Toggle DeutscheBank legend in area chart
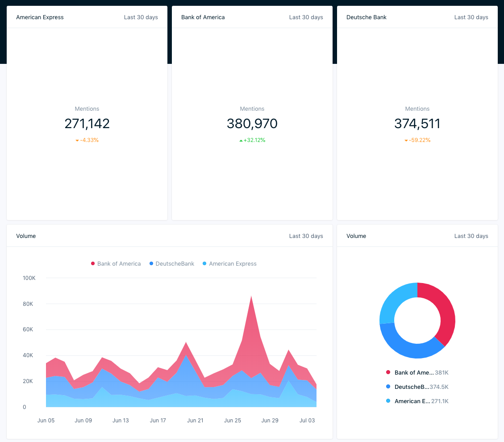The image size is (504, 442). [171, 263]
